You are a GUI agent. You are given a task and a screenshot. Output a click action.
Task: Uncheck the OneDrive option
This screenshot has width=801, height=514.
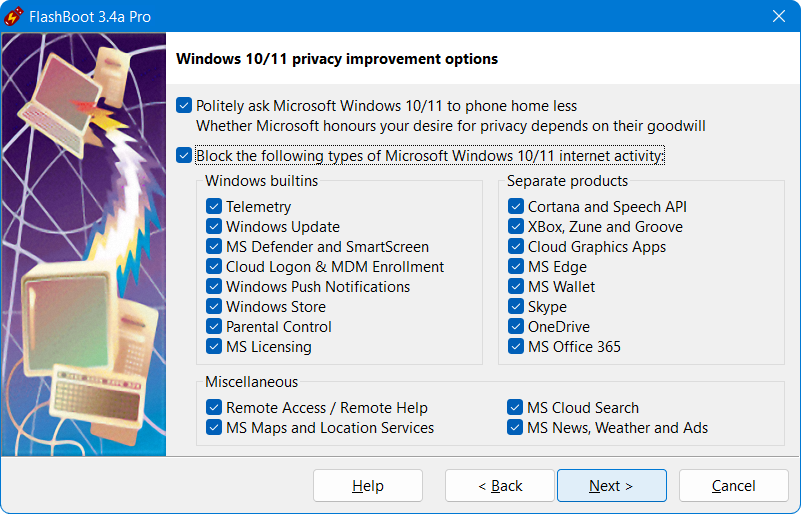pos(516,327)
